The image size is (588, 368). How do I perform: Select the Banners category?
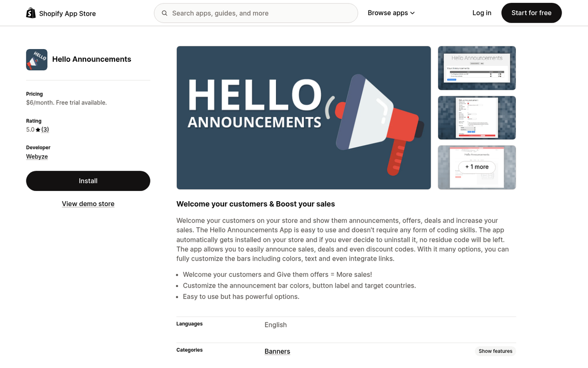[277, 351]
